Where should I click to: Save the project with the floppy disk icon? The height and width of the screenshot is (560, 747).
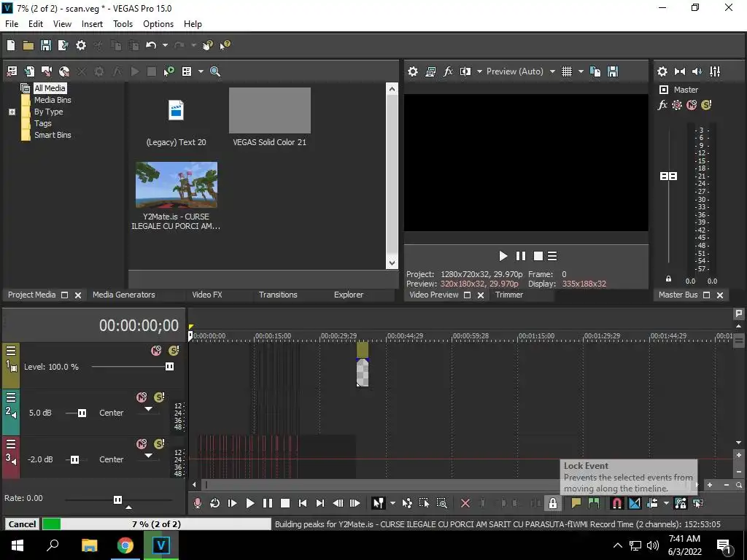[x=46, y=45]
